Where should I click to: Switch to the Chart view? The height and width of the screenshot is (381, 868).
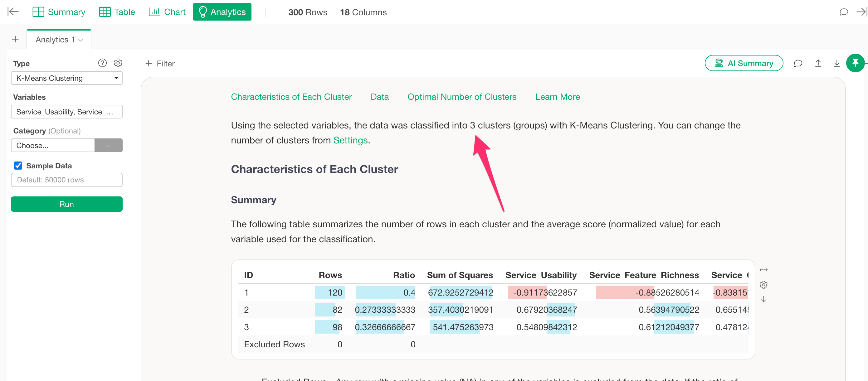click(167, 12)
